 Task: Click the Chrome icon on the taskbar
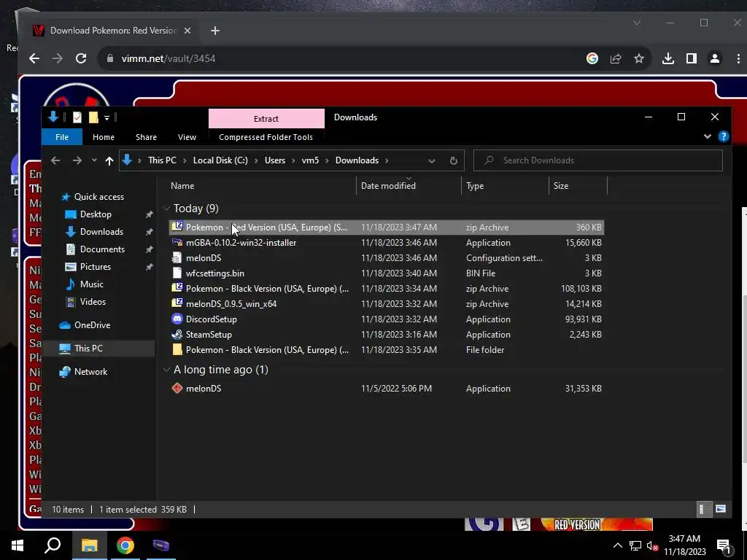[125, 545]
